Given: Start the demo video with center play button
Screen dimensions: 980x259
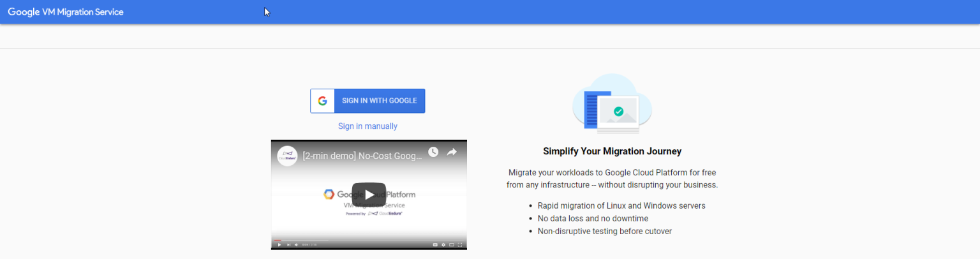Looking at the screenshot, I should [369, 195].
